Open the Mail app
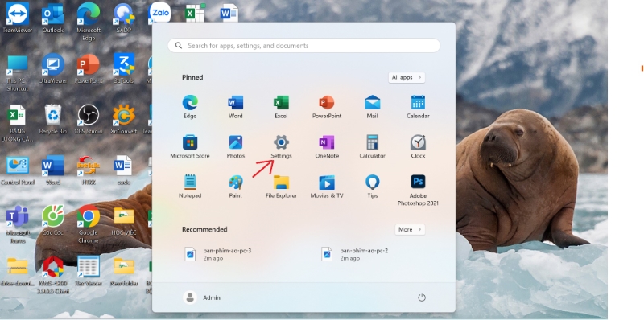Image resolution: width=644 pixels, height=320 pixels. pos(372,107)
